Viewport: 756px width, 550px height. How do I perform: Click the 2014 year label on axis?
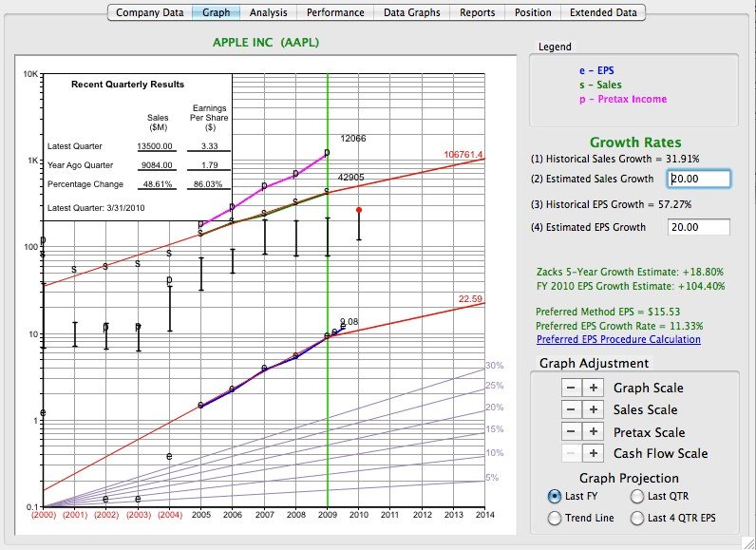[485, 515]
